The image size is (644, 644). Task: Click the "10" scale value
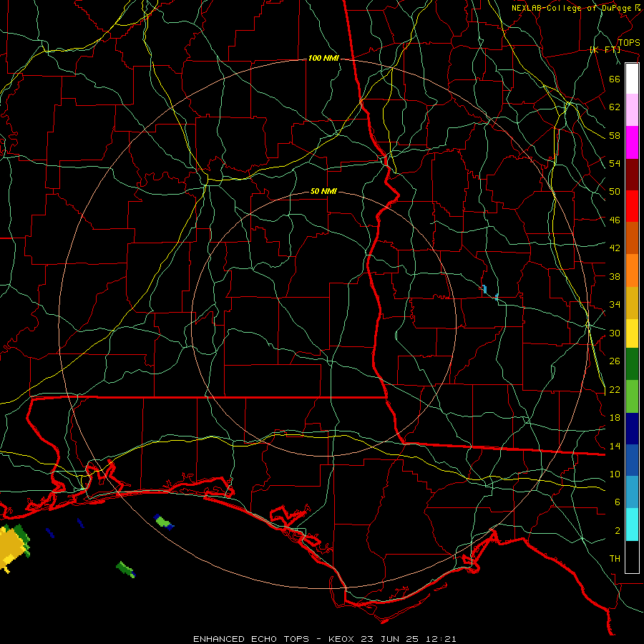click(615, 474)
